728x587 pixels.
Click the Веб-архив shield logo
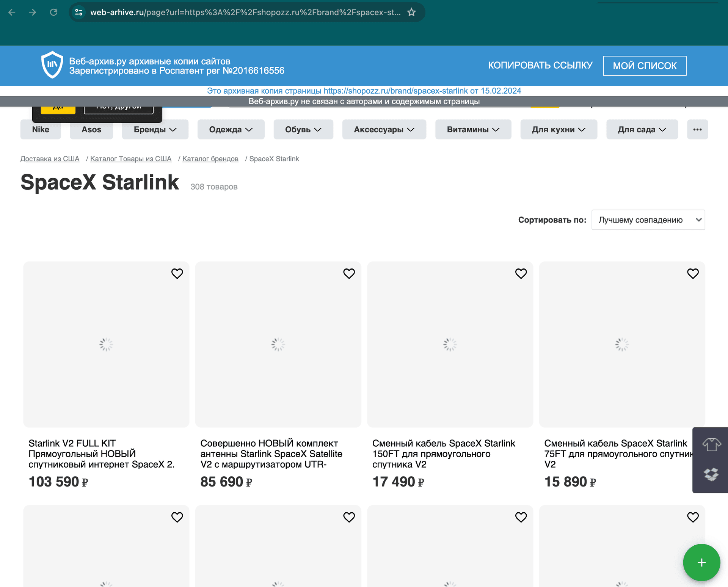(52, 65)
